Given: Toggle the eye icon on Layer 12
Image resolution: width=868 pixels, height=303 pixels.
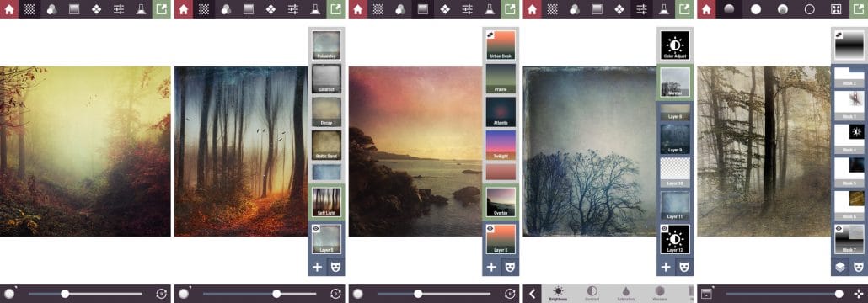Looking at the screenshot, I should (x=664, y=228).
